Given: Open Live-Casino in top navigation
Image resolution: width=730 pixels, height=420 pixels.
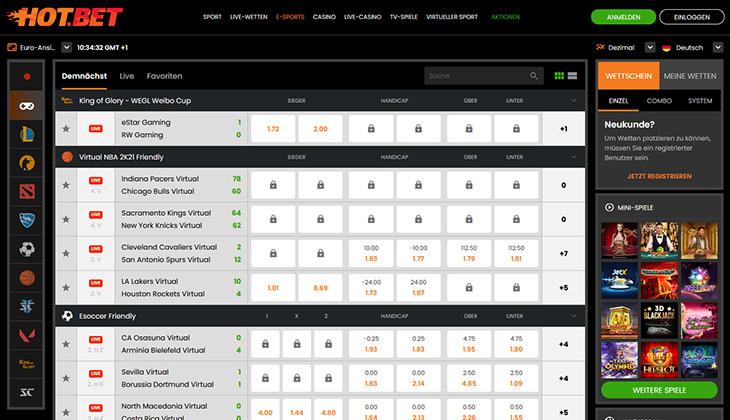Looking at the screenshot, I should tap(362, 17).
